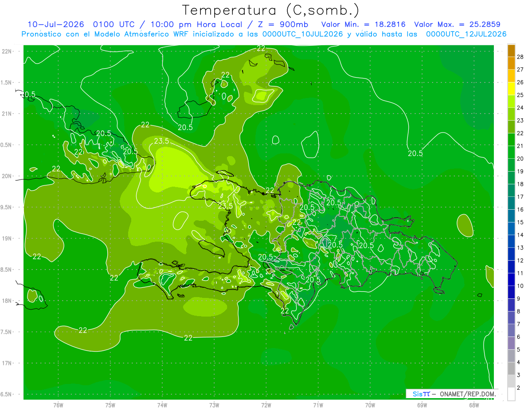
Task: Click the '2' color bar label
Action: [x=518, y=388]
